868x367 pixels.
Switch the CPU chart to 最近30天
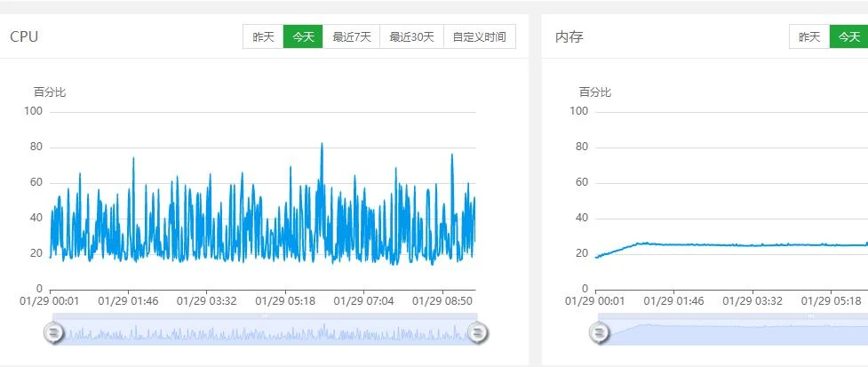412,36
